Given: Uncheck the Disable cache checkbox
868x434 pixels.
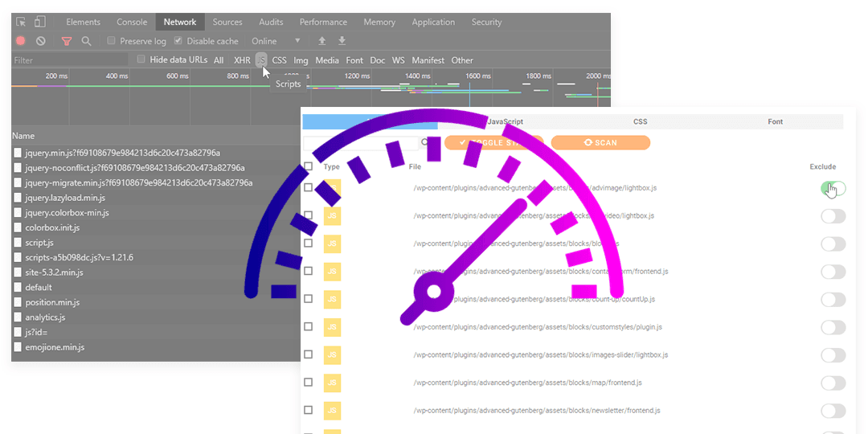Looking at the screenshot, I should click(178, 41).
